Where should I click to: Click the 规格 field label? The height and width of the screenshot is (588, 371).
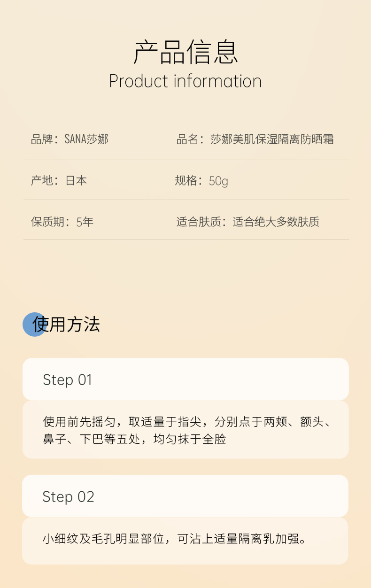[187, 180]
